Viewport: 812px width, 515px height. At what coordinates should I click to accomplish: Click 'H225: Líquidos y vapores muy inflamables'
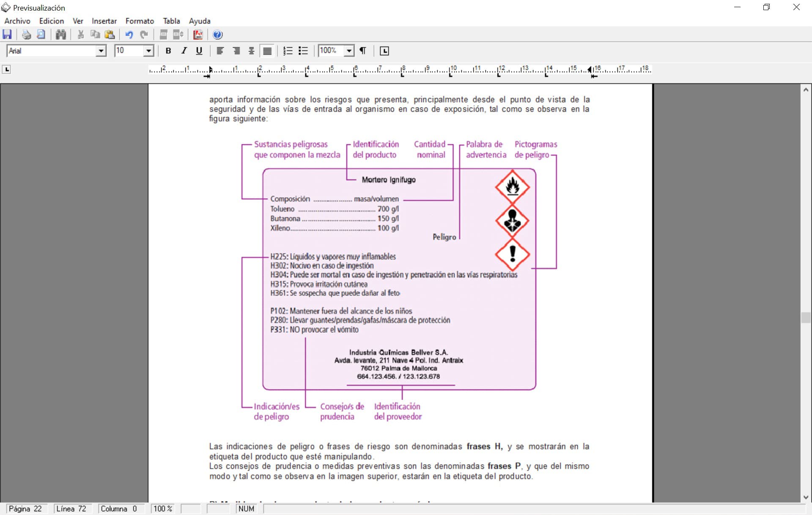[x=333, y=257]
